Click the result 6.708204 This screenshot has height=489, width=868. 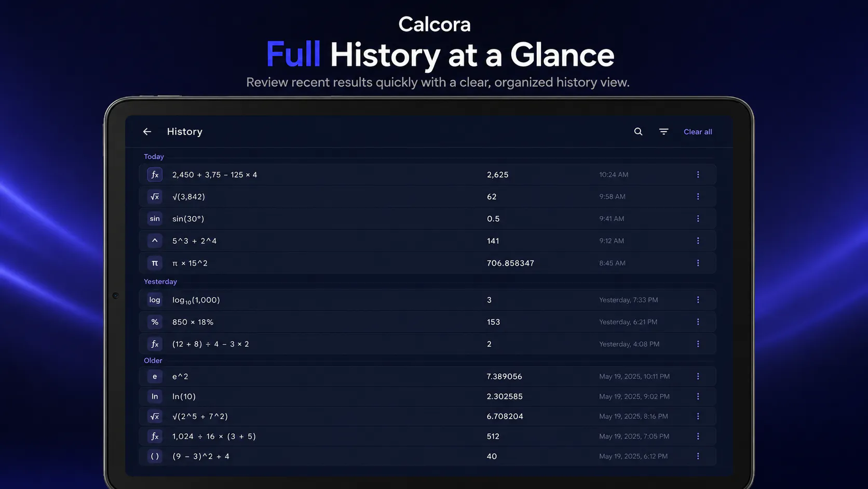[505, 416]
